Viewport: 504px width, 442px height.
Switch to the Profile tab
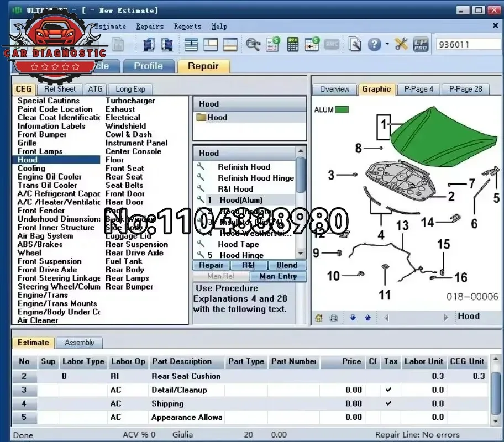click(x=148, y=66)
